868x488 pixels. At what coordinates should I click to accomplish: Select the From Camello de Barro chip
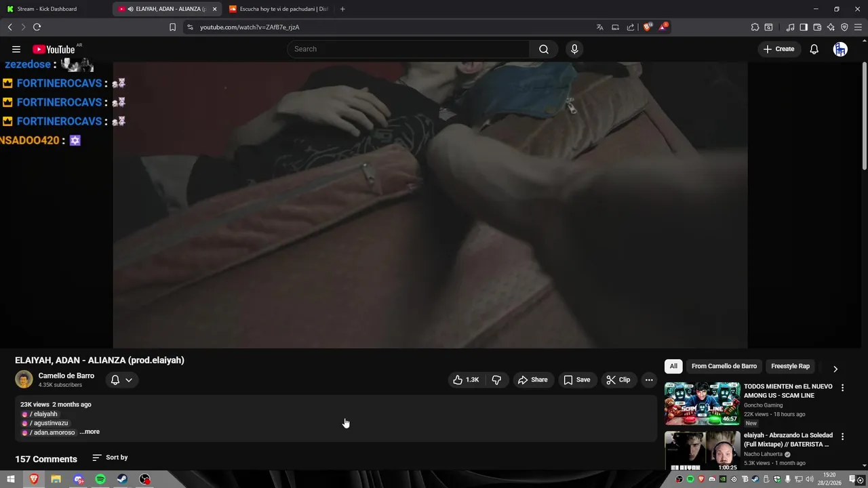724,366
